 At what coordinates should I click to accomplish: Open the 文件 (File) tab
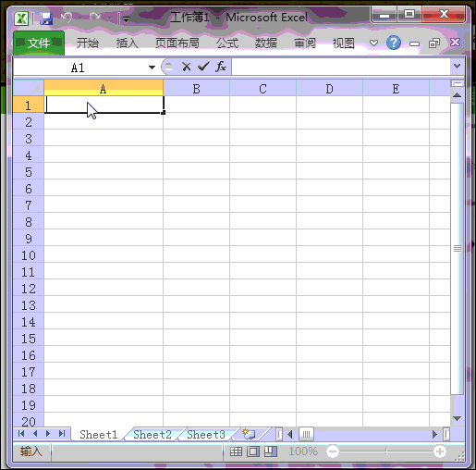(39, 43)
